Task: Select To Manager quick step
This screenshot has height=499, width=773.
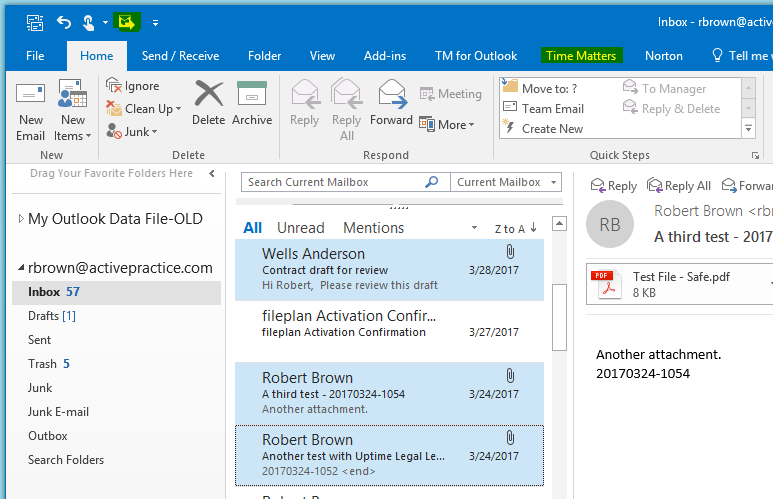Action: (664, 88)
